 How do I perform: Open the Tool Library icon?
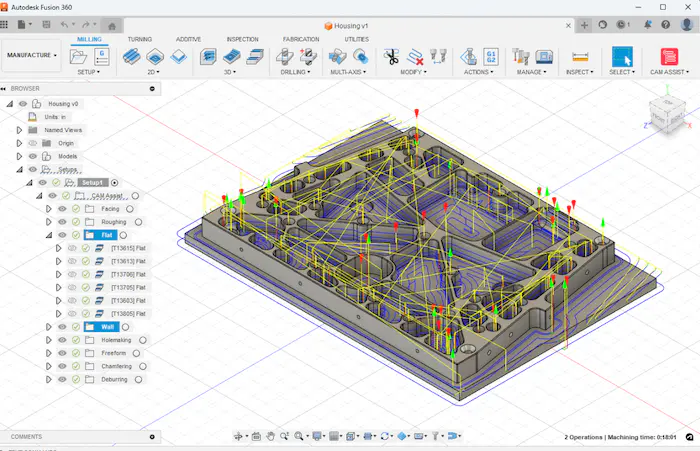pos(521,57)
